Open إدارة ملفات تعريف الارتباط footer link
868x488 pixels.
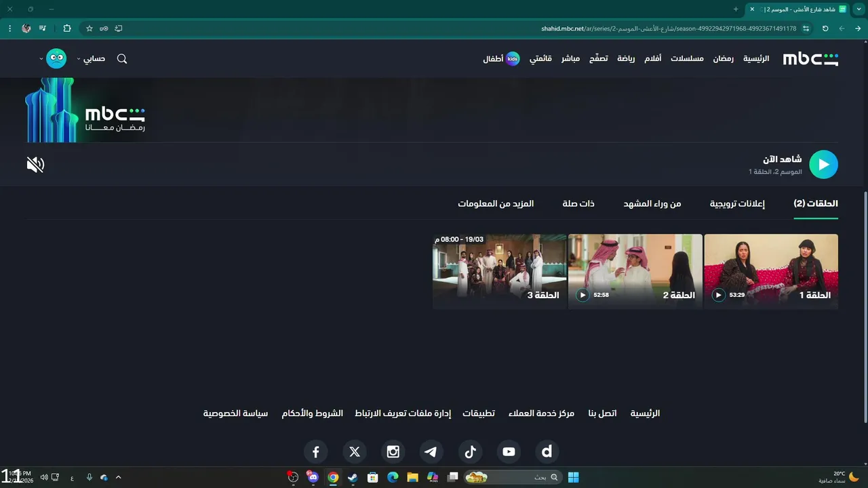click(x=403, y=413)
